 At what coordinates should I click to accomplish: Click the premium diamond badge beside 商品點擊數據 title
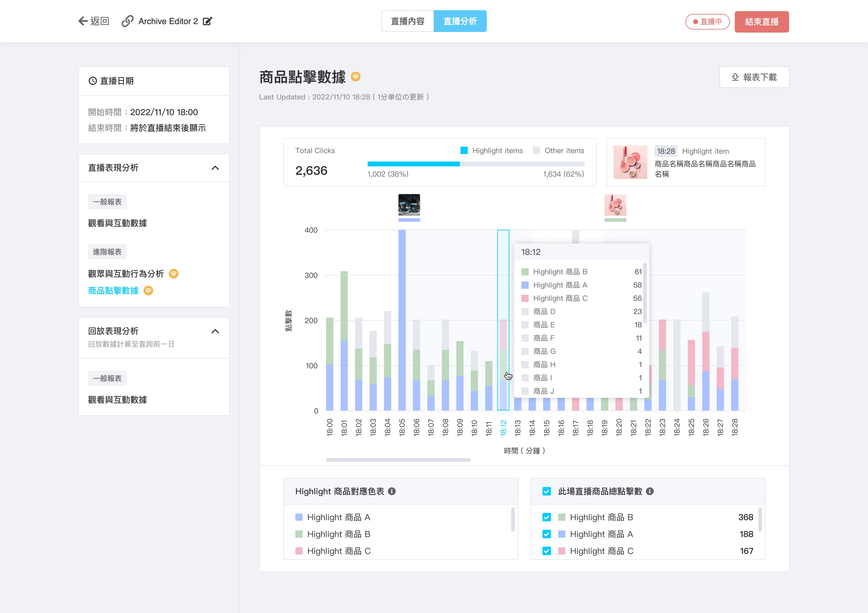click(355, 77)
